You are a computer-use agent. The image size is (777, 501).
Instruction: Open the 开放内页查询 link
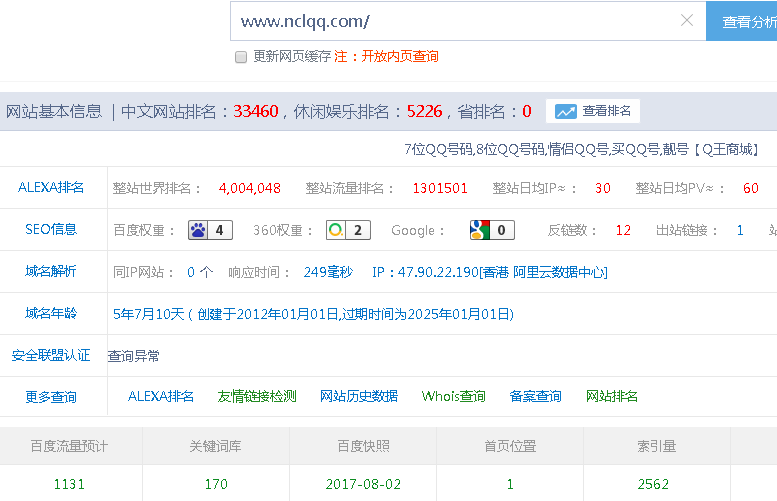400,57
